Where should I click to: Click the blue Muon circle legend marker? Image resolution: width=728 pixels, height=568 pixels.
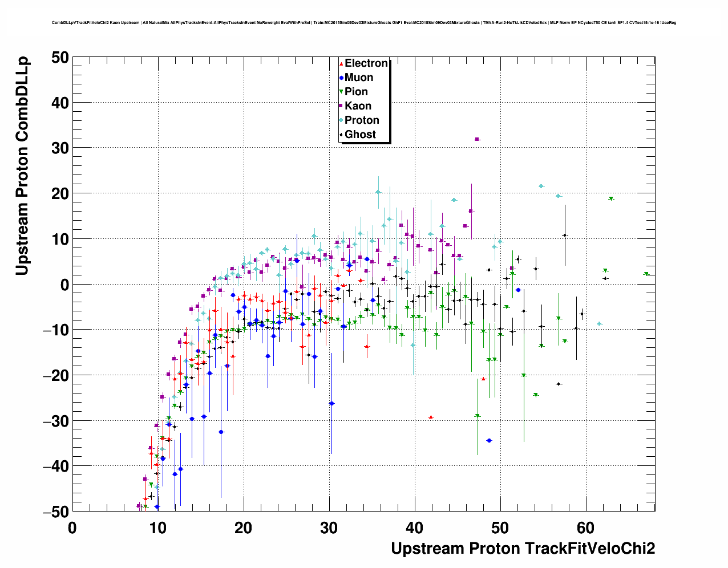(341, 78)
